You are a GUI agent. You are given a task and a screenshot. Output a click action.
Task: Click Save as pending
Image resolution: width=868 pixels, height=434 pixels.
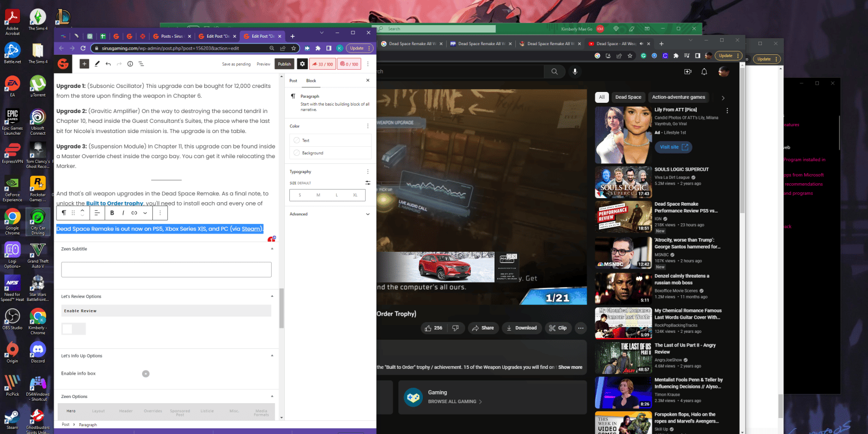[x=236, y=64]
